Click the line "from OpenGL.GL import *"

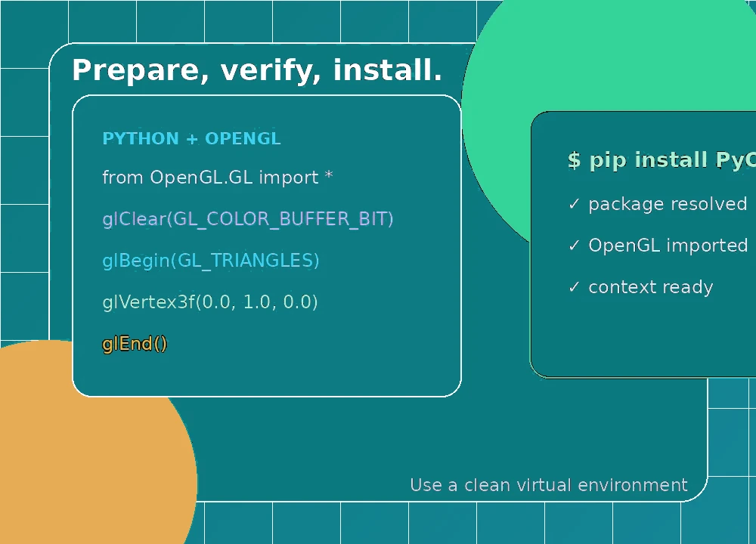pos(218,178)
